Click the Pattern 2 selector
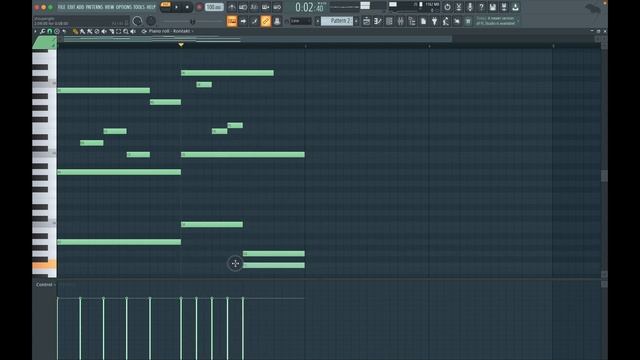The image size is (640, 360). coord(337,21)
